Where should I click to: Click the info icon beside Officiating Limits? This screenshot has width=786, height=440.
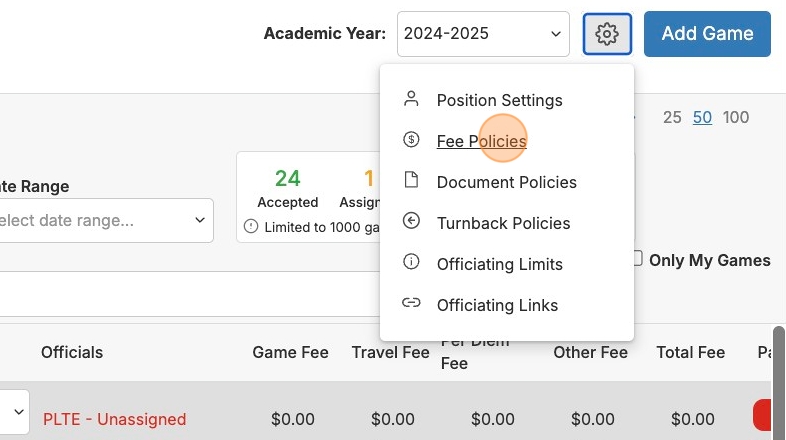(x=411, y=263)
